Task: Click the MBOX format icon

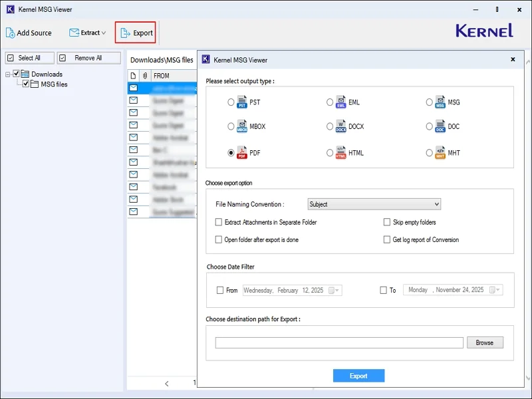Action: pyautogui.click(x=240, y=127)
